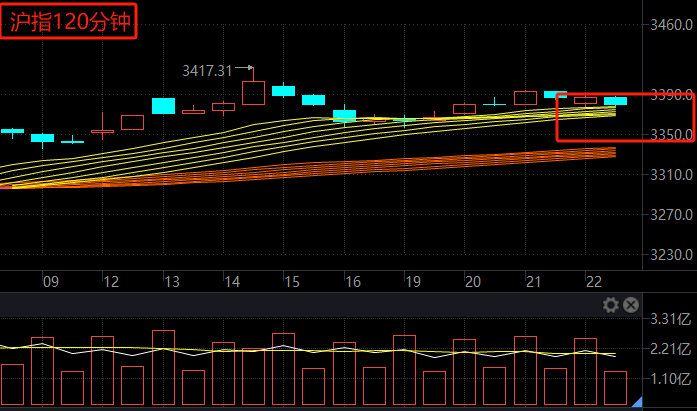Select the candle with the 3417.31 high
The width and height of the screenshot is (697, 411).
253,92
